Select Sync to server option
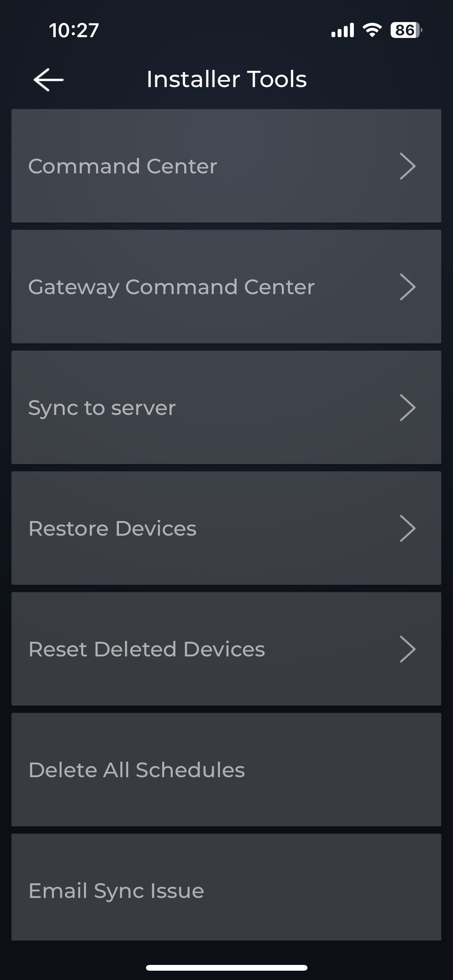Image resolution: width=453 pixels, height=980 pixels. (x=102, y=408)
